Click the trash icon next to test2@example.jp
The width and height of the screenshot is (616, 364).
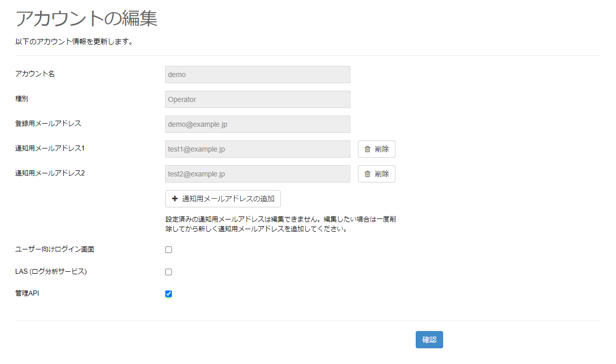pos(369,174)
